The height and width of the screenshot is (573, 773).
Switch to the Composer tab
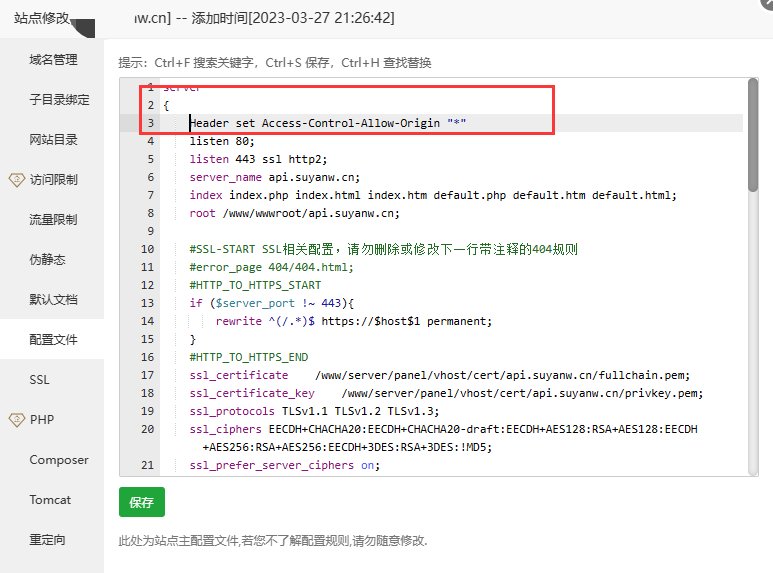coord(58,460)
